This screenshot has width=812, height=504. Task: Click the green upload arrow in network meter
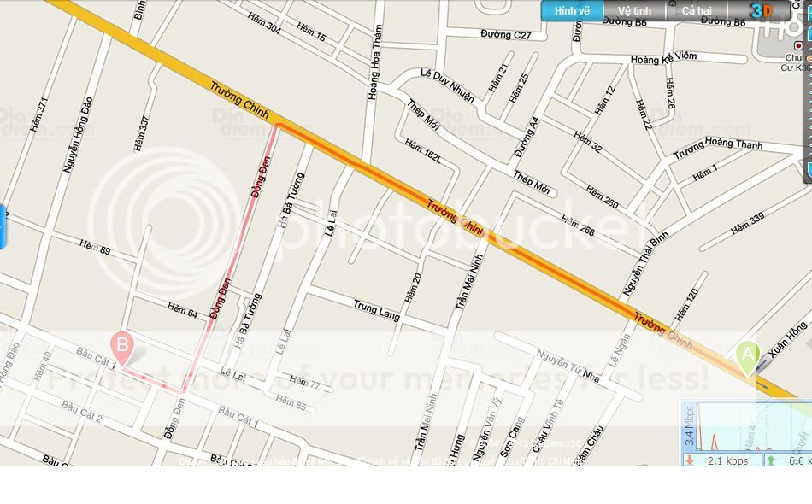(771, 460)
